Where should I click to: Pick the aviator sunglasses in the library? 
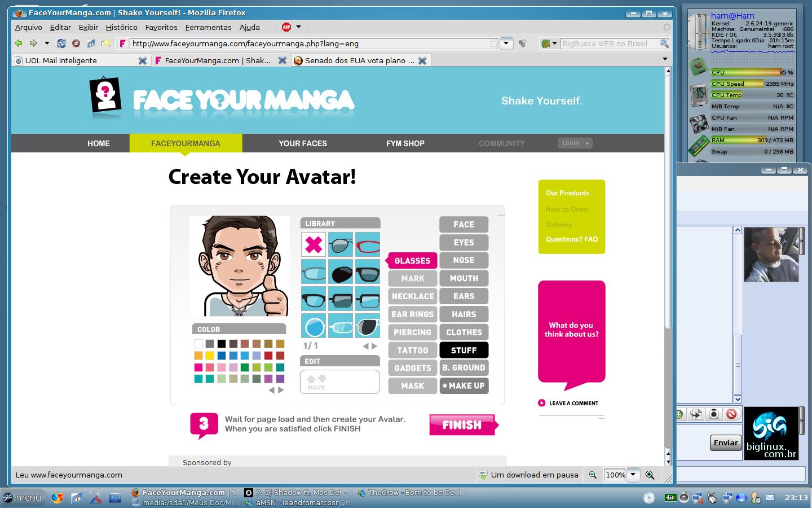point(341,244)
